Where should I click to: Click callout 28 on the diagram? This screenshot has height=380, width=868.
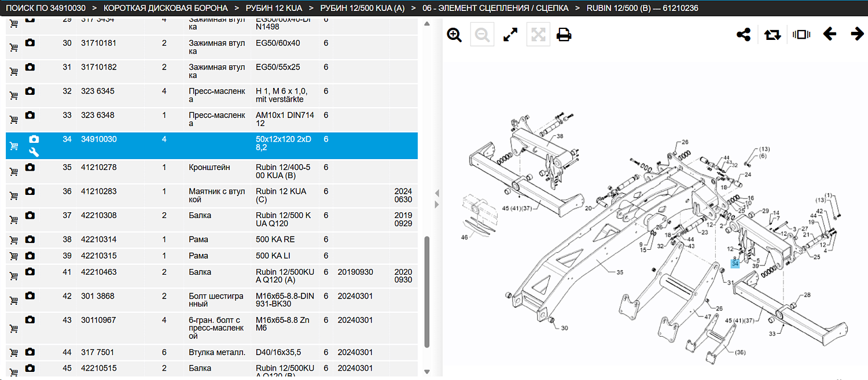(807, 295)
